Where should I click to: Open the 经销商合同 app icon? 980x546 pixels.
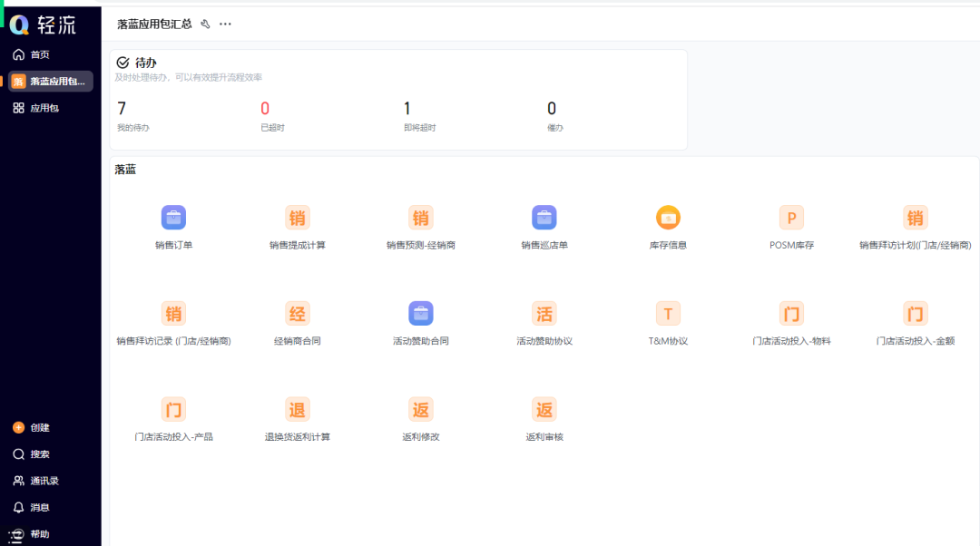coord(298,314)
